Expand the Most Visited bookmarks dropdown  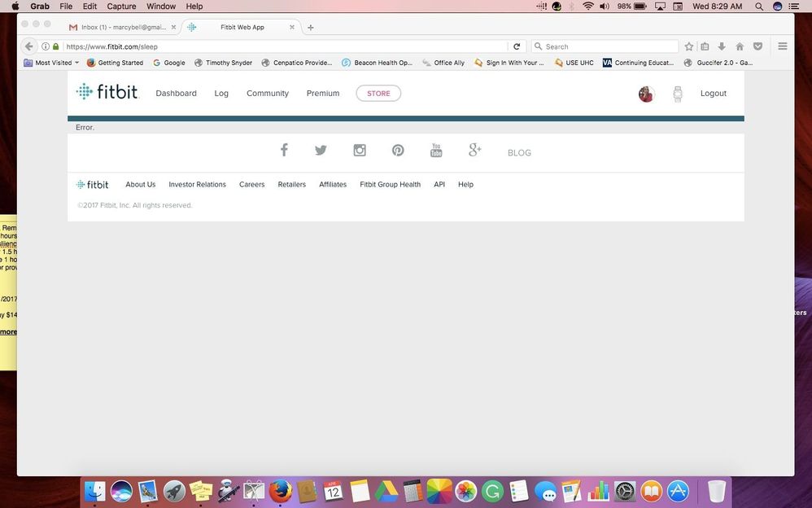[x=54, y=63]
